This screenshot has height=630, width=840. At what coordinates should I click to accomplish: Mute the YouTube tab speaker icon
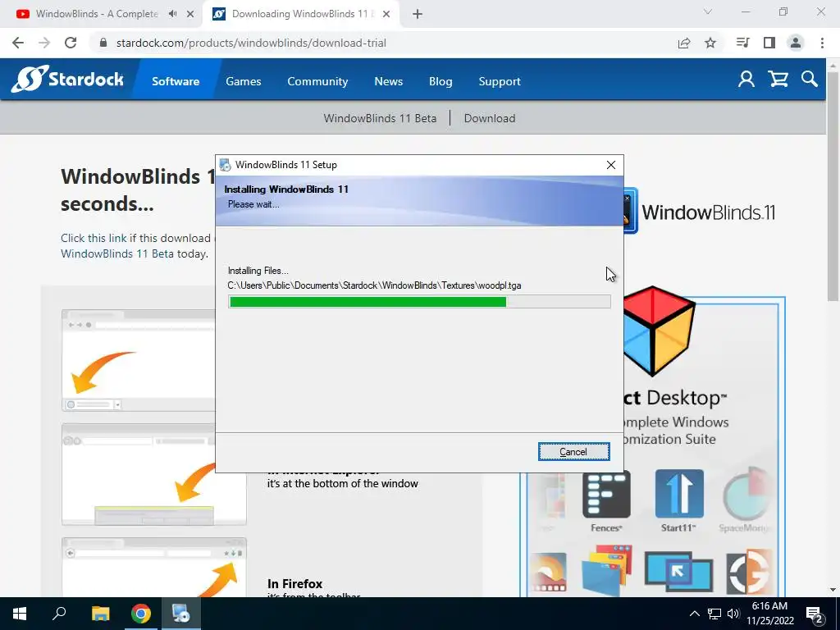(172, 14)
